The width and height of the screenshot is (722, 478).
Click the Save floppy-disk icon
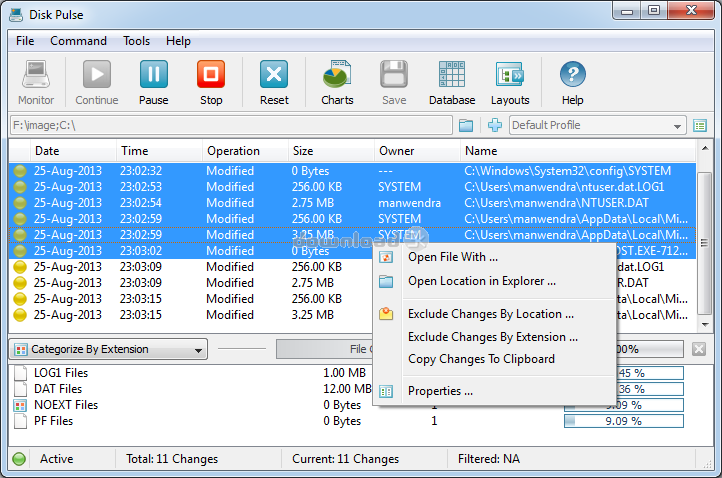(x=394, y=74)
